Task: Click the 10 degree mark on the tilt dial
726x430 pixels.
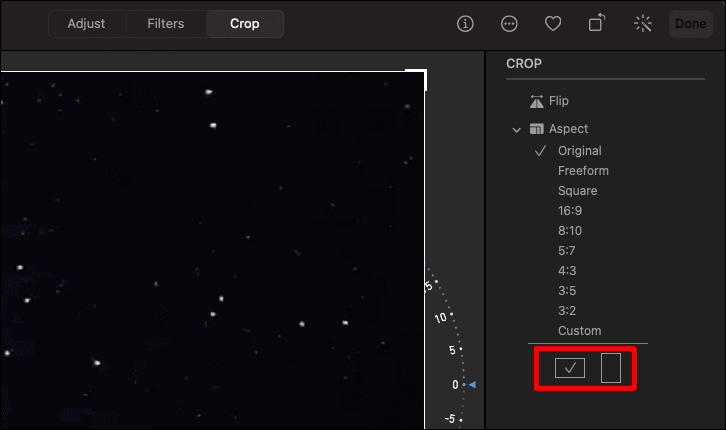Action: tap(441, 318)
